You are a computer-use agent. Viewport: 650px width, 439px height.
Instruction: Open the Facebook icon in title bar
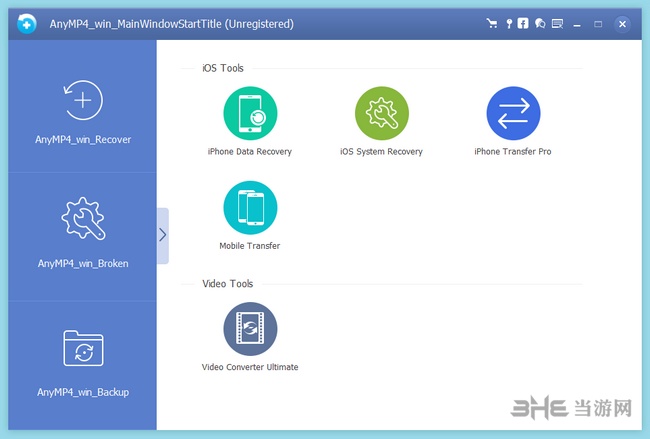pyautogui.click(x=523, y=23)
